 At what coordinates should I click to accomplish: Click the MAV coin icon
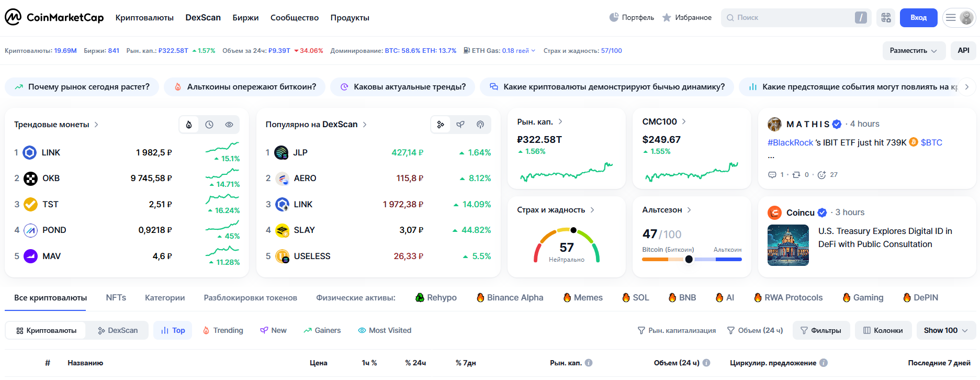tap(31, 256)
